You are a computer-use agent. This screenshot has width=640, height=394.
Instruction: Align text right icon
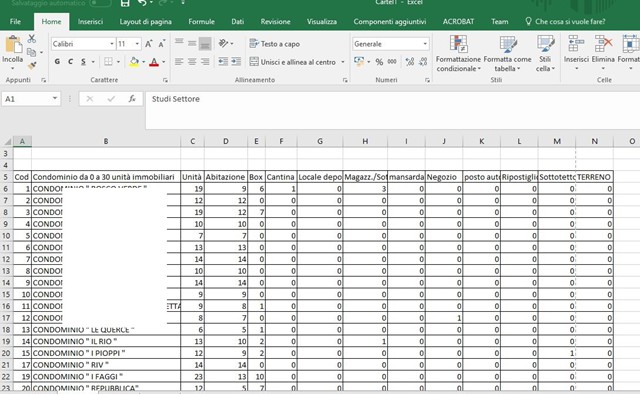point(205,62)
